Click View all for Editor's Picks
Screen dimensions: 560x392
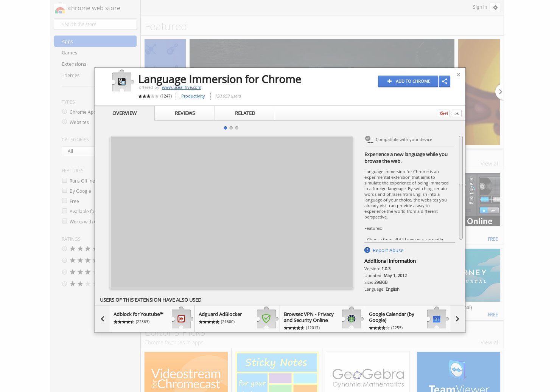(490, 342)
